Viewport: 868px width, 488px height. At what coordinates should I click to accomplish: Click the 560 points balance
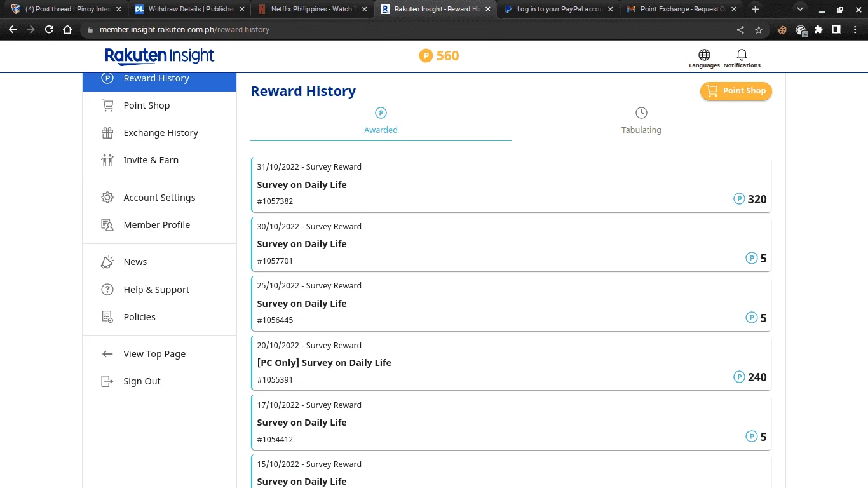(448, 56)
